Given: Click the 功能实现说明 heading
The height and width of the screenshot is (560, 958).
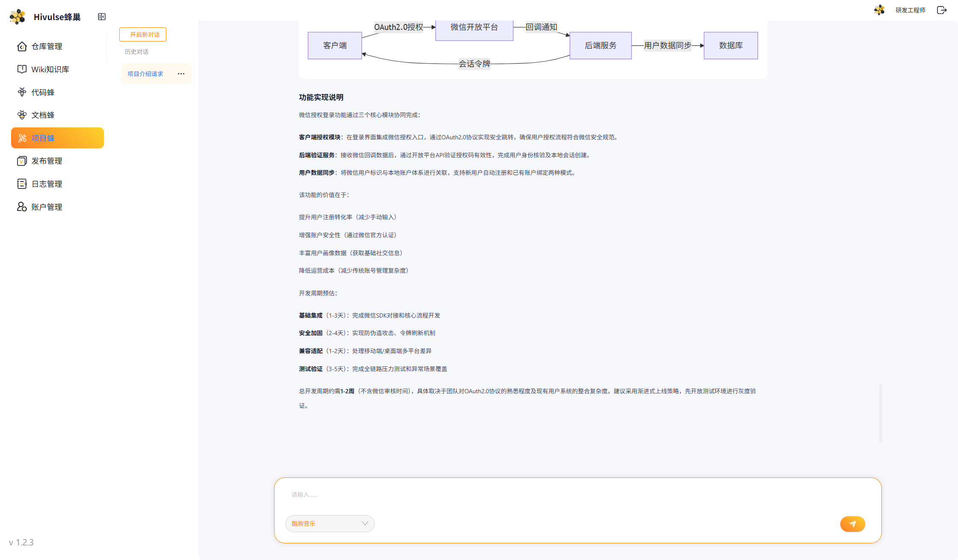Looking at the screenshot, I should [321, 97].
